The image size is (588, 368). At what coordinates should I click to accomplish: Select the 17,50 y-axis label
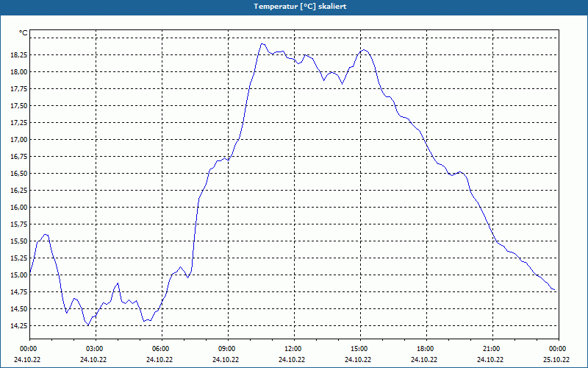point(19,105)
